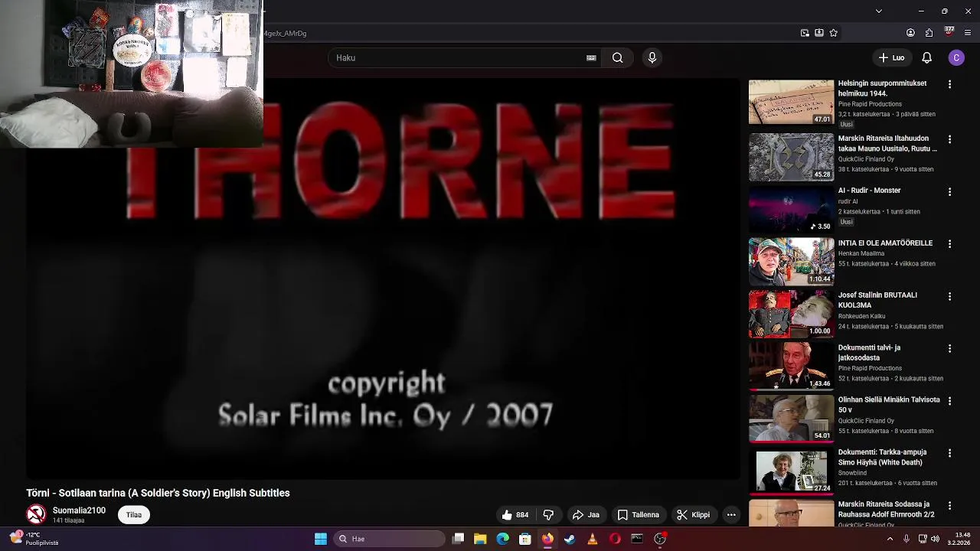Like the video showing 884 likes

point(514,515)
